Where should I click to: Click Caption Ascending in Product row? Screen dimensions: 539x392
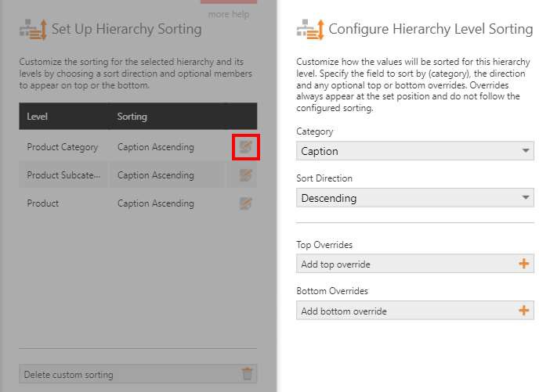[x=156, y=203]
